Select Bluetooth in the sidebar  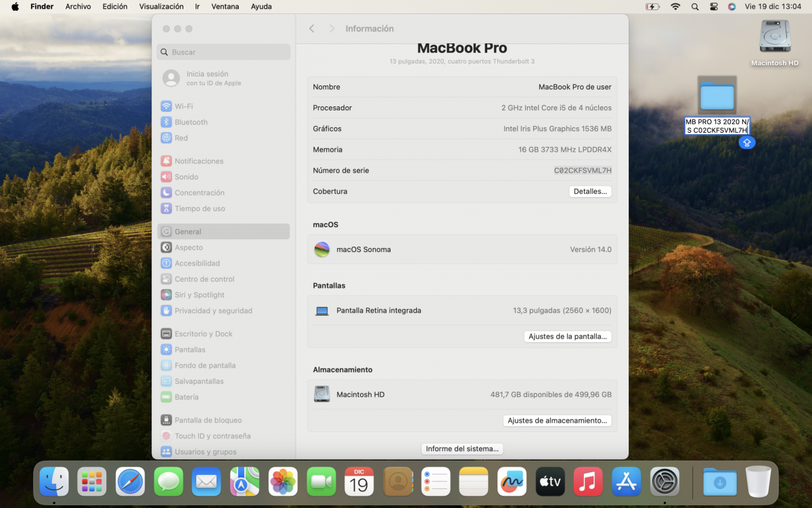[190, 122]
